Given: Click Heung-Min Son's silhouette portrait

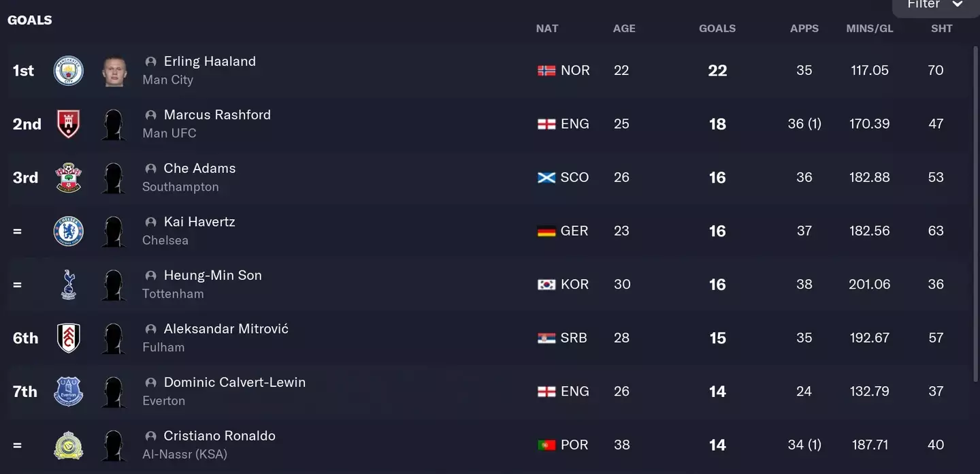Looking at the screenshot, I should (x=114, y=285).
